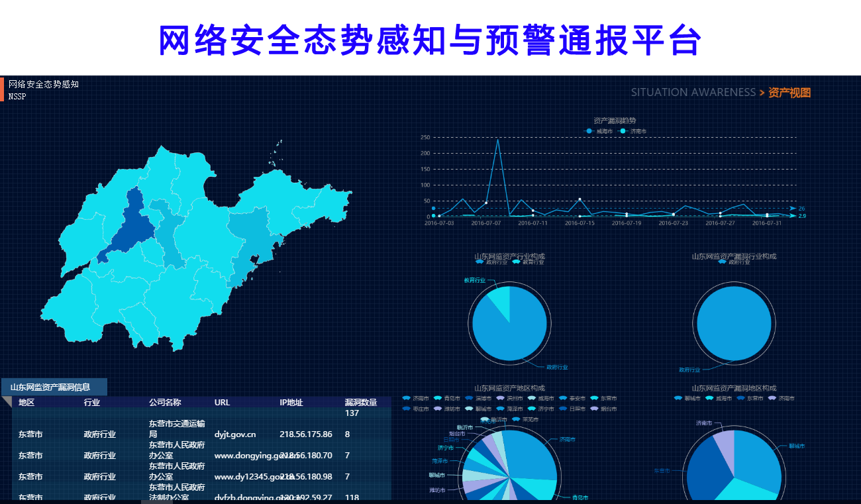Toggle 东营市 legend in 山东网监资产地区构成 chart

pos(603,399)
